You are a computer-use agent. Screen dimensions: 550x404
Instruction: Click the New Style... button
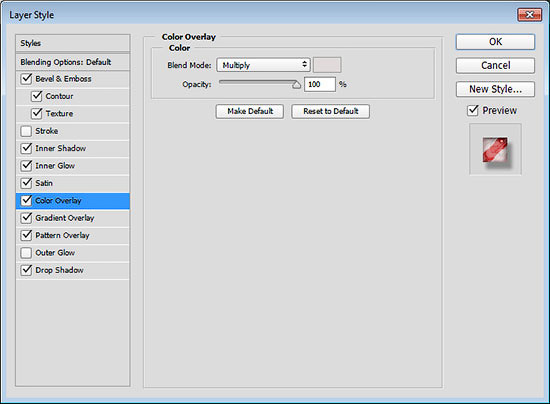coord(495,89)
